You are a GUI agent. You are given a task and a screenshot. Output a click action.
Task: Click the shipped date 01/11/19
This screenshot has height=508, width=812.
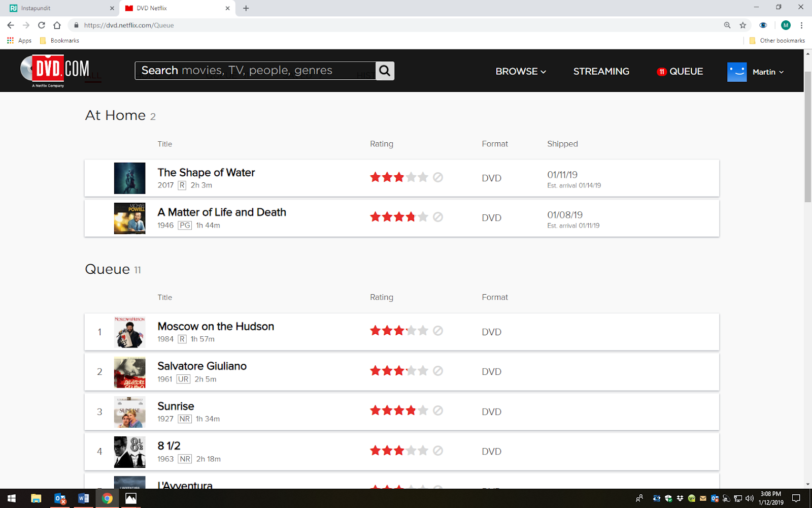[x=562, y=175]
